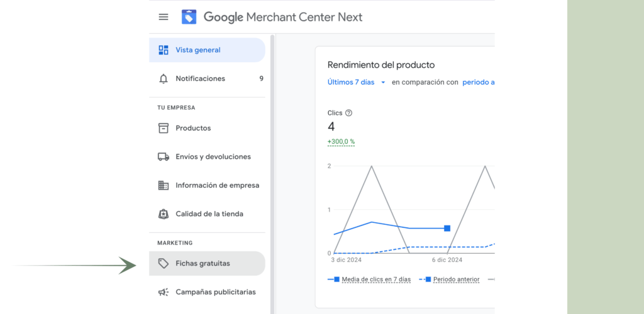Click the periodo anterior comparison link

click(x=479, y=82)
